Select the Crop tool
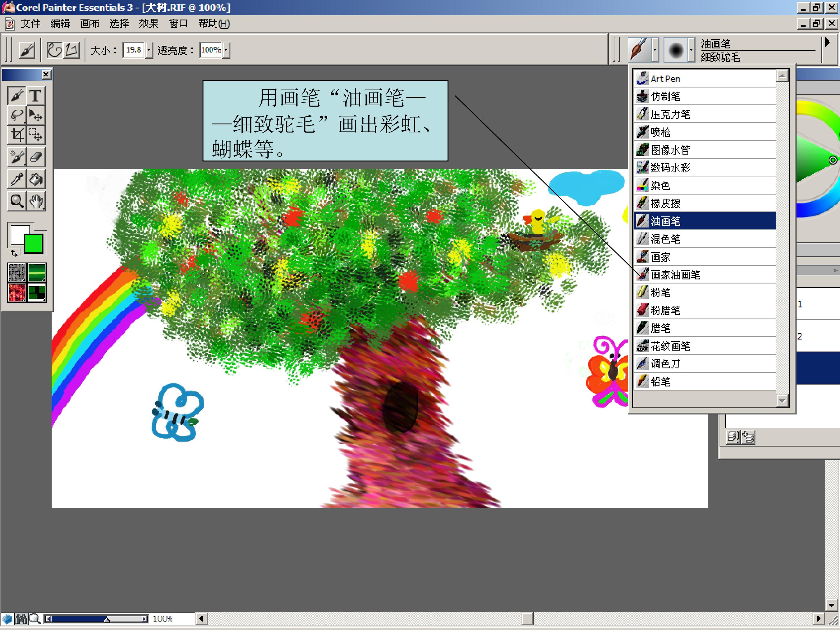 click(x=17, y=135)
